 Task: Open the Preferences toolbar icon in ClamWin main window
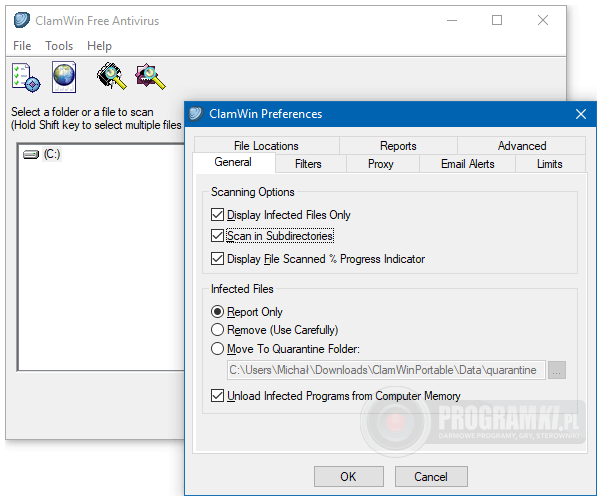pos(26,77)
